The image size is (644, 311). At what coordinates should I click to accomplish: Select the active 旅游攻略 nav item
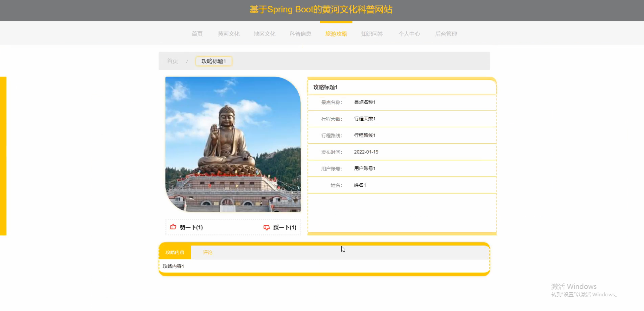(336, 34)
